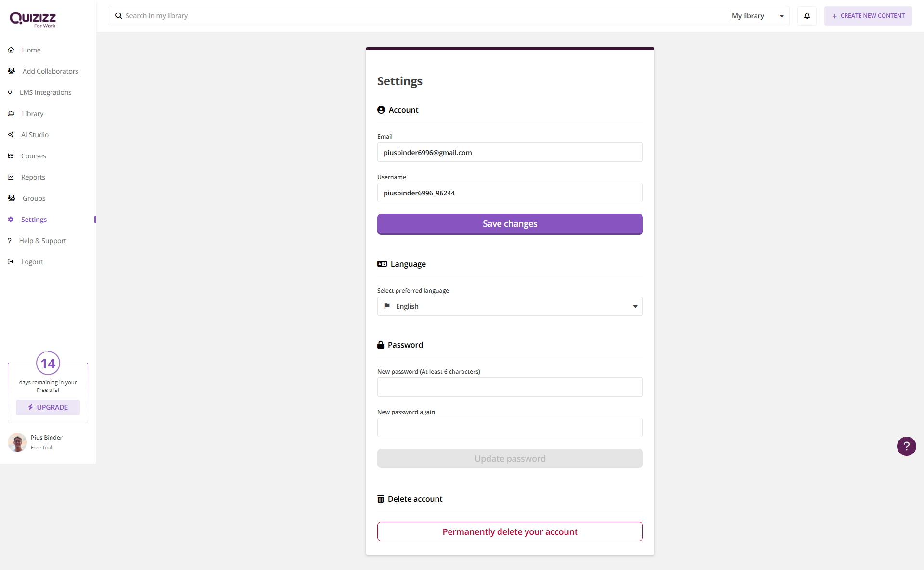Click the New password input field
The height and width of the screenshot is (570, 924).
coord(510,387)
